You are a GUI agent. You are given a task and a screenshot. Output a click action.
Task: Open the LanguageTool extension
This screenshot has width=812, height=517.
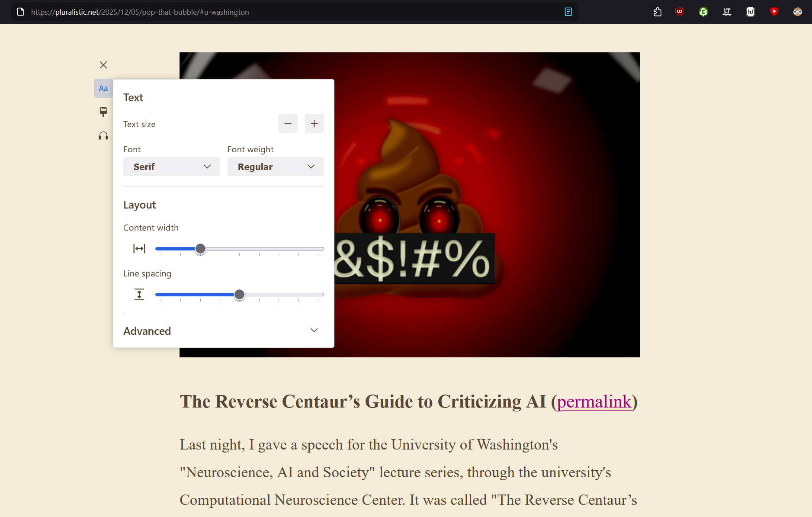click(727, 12)
